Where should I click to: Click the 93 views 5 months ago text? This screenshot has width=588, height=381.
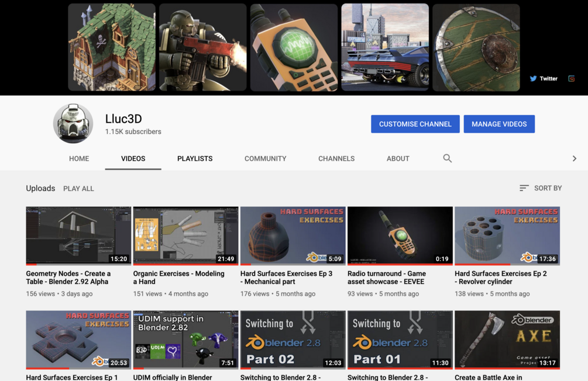(x=383, y=294)
